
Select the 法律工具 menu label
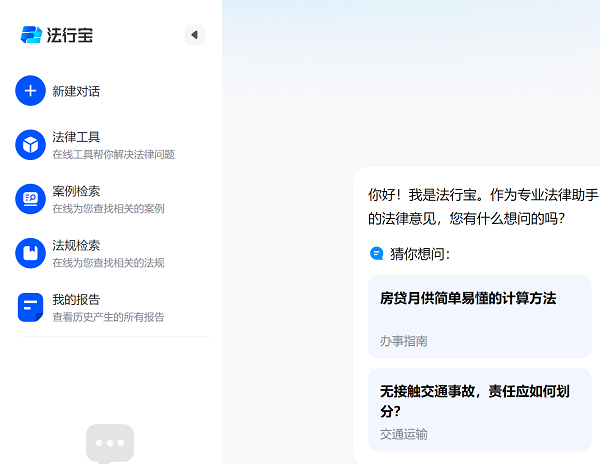click(x=76, y=137)
